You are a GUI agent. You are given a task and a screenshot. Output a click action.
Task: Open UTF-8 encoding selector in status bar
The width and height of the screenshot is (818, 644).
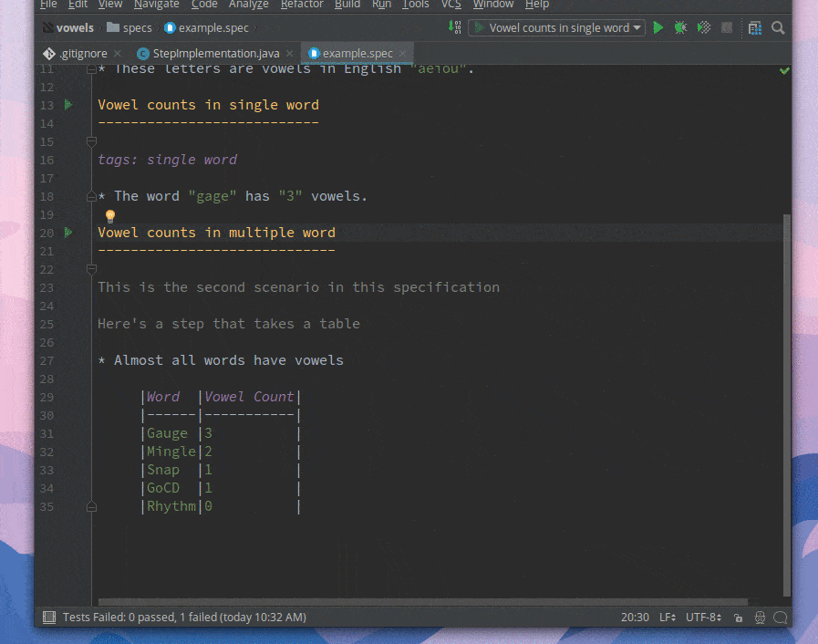point(703,618)
